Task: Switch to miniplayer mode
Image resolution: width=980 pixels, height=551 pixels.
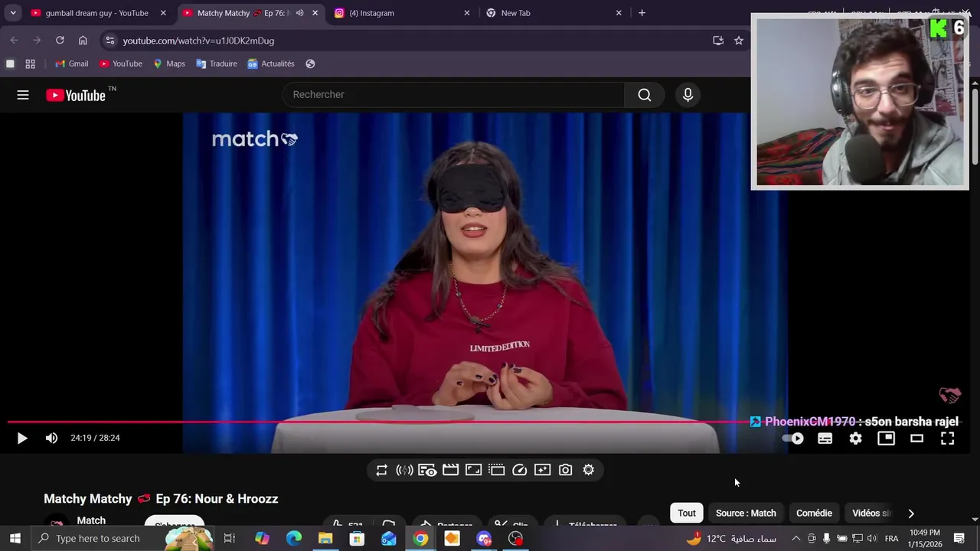Action: pos(886,439)
